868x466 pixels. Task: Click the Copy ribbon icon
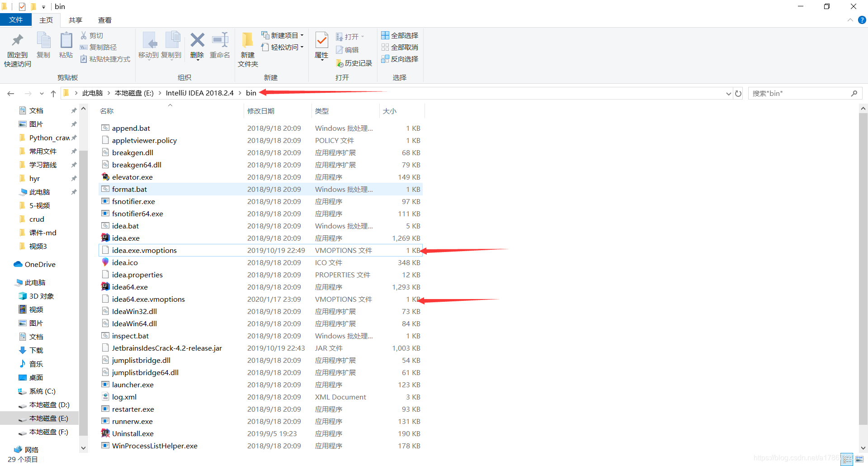43,41
